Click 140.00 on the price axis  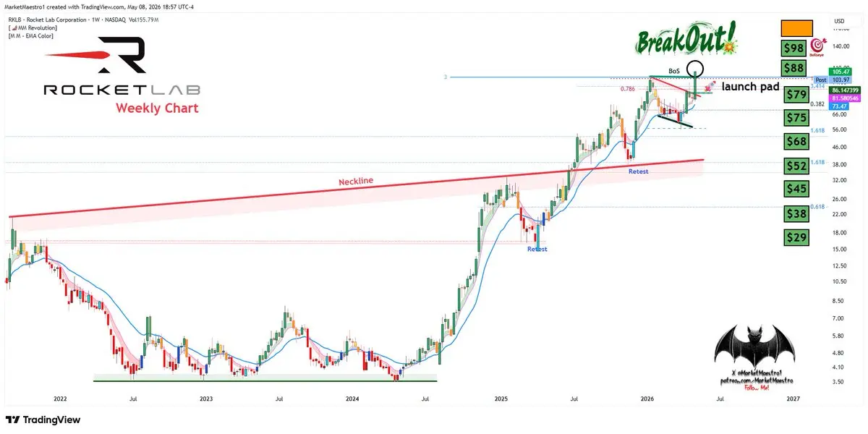840,46
